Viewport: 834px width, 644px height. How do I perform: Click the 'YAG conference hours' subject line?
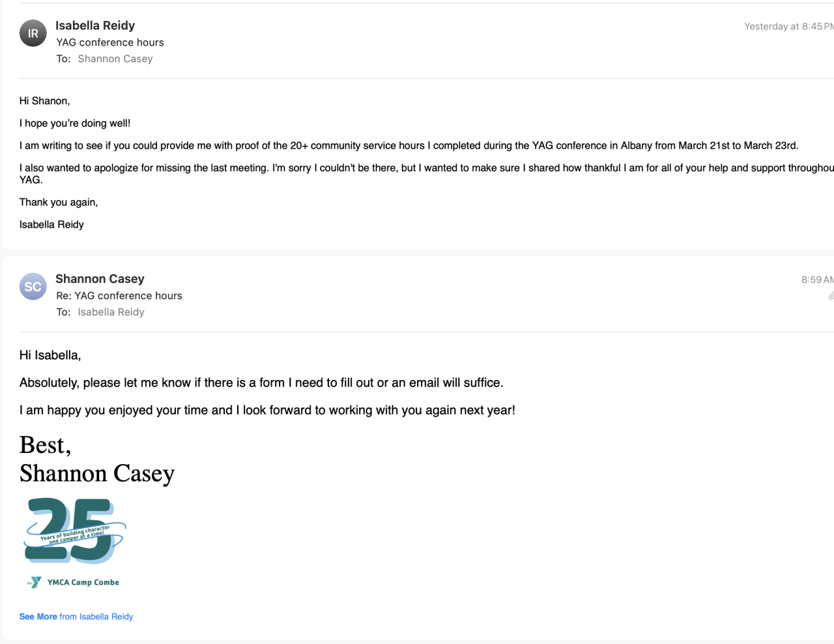coord(110,42)
